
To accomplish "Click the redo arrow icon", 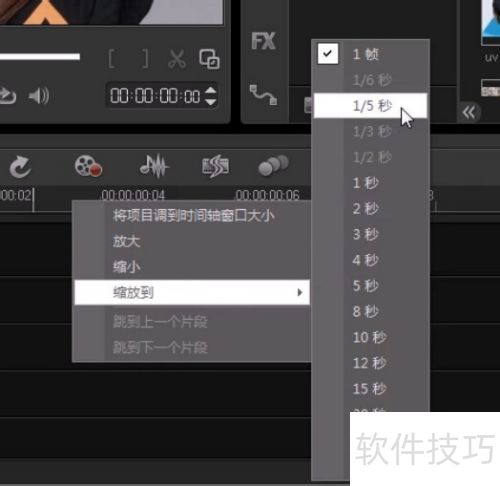I will [20, 167].
